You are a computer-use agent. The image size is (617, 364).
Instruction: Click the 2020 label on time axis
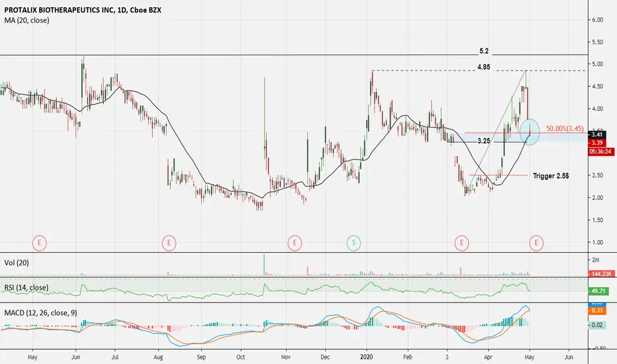pyautogui.click(x=367, y=357)
